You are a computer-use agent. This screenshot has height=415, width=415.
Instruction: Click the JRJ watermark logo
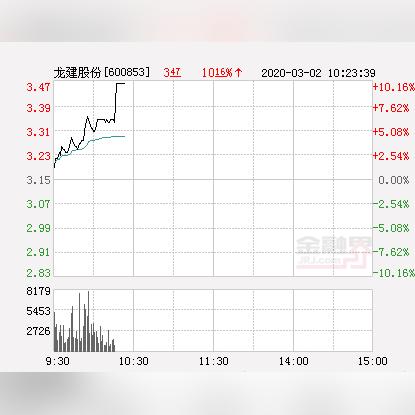tap(333, 252)
